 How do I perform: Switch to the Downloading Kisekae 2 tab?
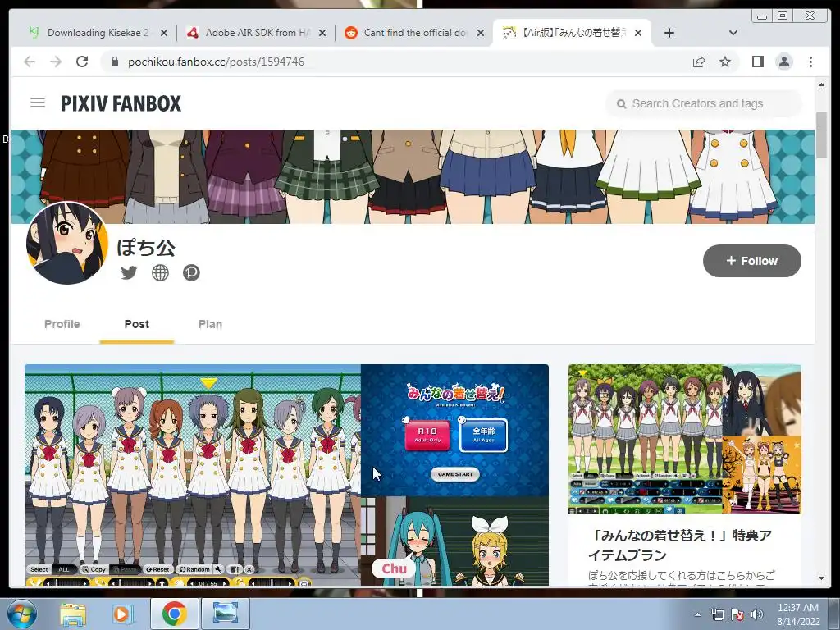[98, 33]
